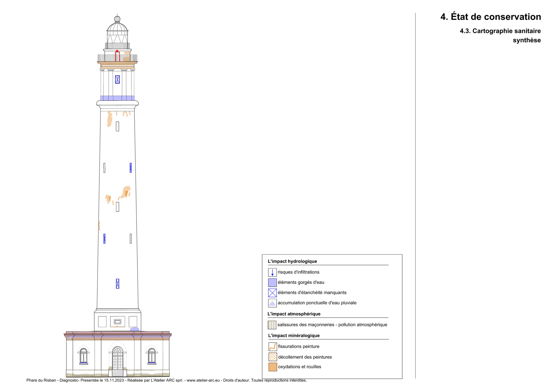Viewport: 554px width, 392px height.
Task: Click the 'oxydations et rouilles' orange swatch
Action: tap(273, 367)
